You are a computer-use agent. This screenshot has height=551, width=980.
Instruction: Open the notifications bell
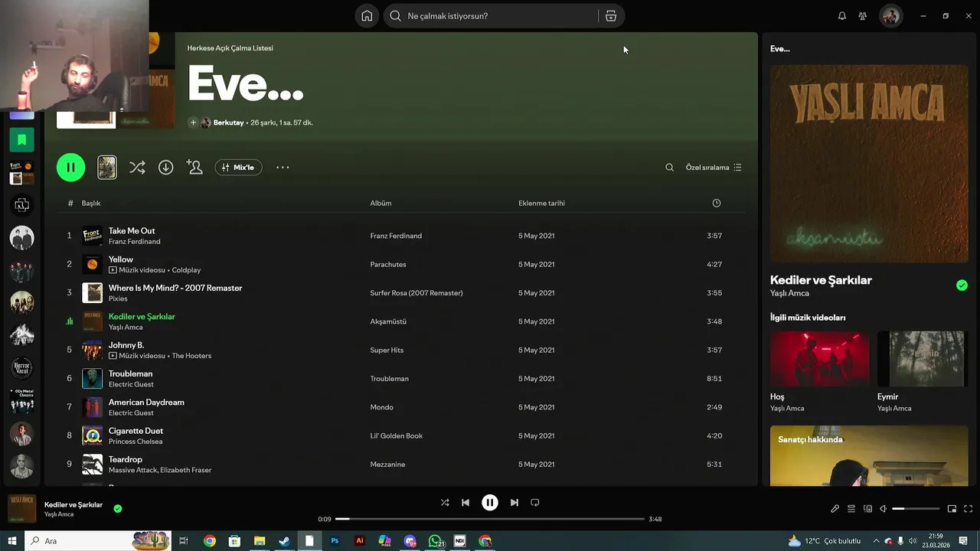point(842,16)
